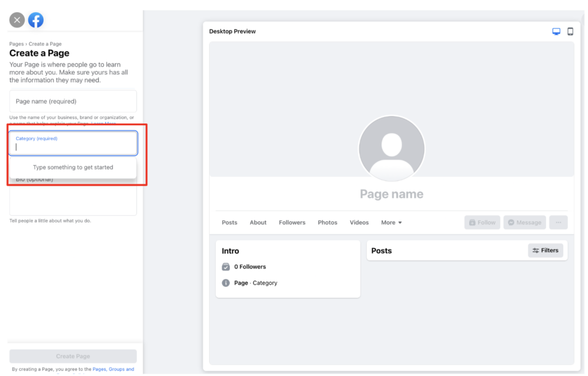Viewport: 588px width, 376px height.
Task: Open the Photos tab in preview
Action: tap(328, 222)
